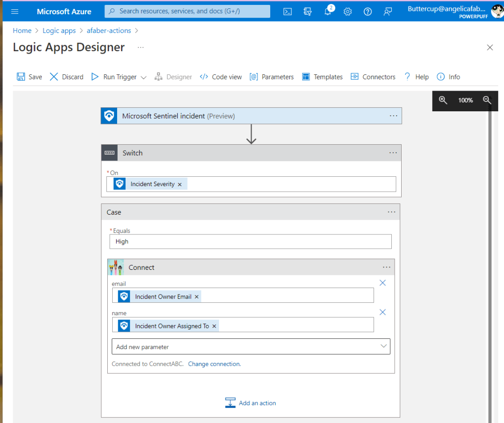Image resolution: width=504 pixels, height=423 pixels.
Task: Open portal settings gear
Action: pyautogui.click(x=347, y=11)
